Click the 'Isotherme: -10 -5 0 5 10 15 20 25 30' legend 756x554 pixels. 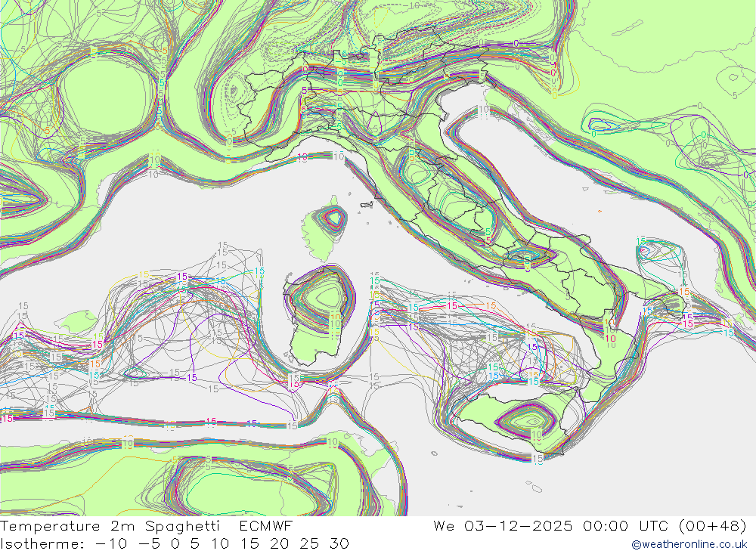pyautogui.click(x=175, y=544)
